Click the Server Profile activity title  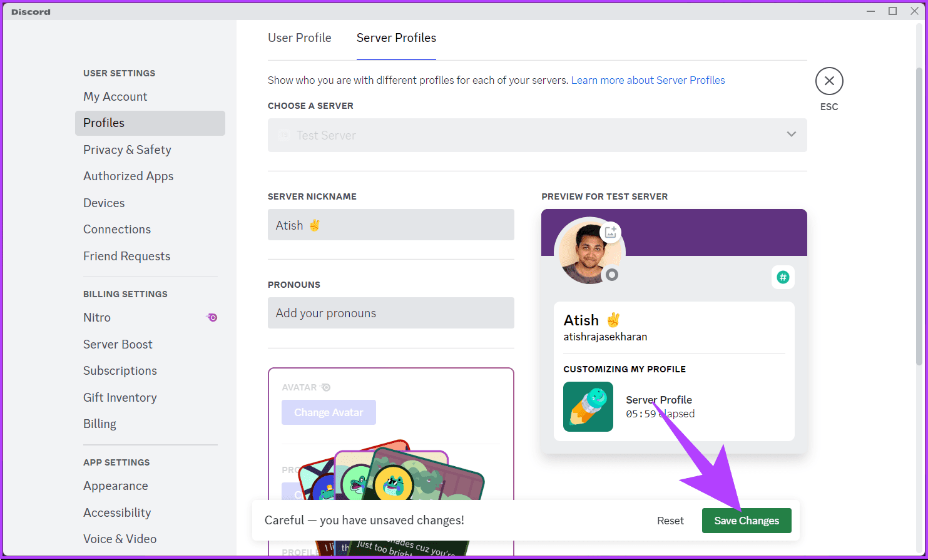point(659,400)
